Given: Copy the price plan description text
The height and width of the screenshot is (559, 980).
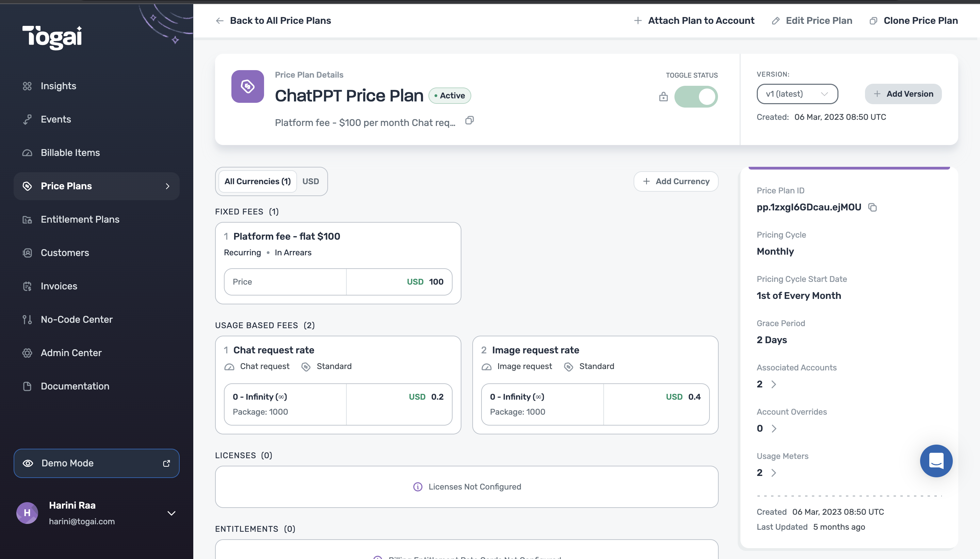Looking at the screenshot, I should click(x=469, y=121).
